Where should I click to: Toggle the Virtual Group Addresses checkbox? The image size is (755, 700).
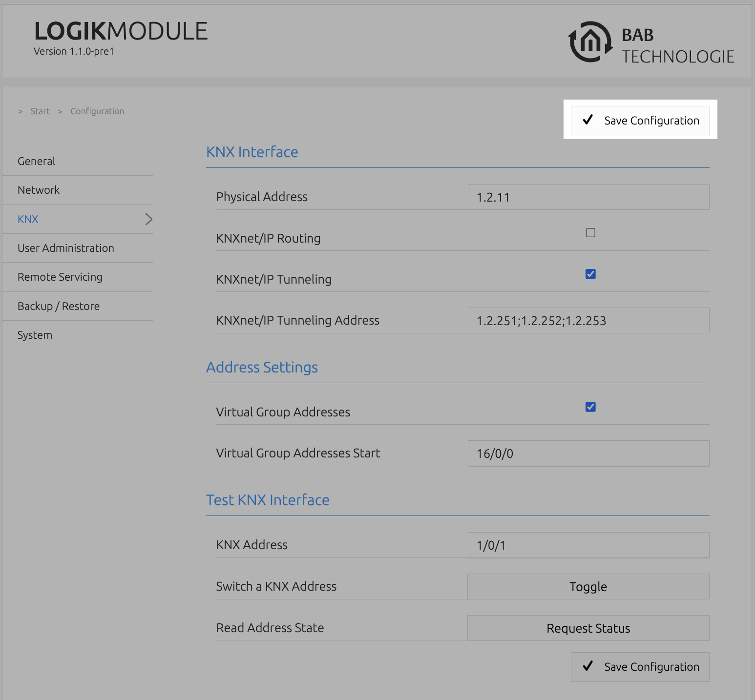click(x=590, y=407)
